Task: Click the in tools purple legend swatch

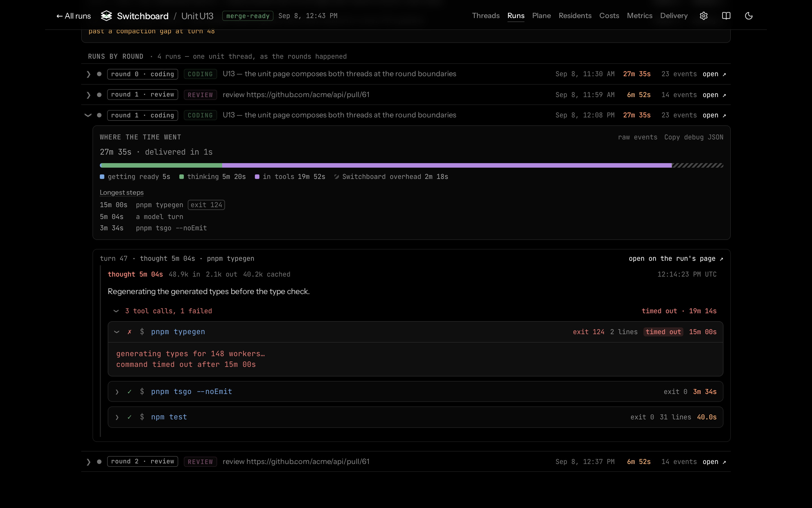Action: point(257,177)
